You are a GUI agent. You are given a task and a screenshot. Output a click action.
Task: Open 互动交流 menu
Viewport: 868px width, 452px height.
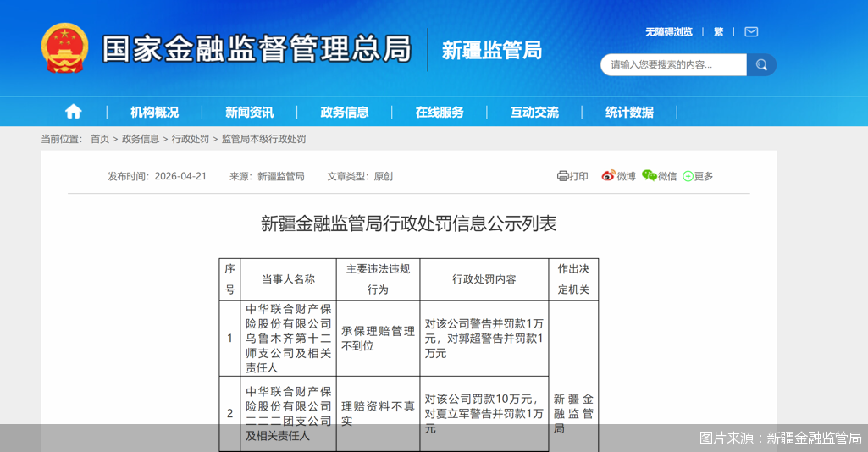click(534, 113)
